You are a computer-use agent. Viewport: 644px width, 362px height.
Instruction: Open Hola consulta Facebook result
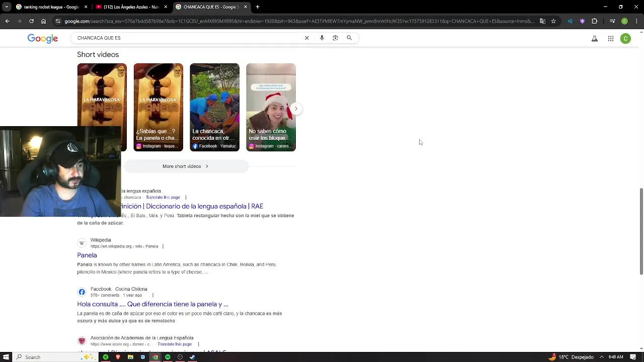[x=152, y=304]
